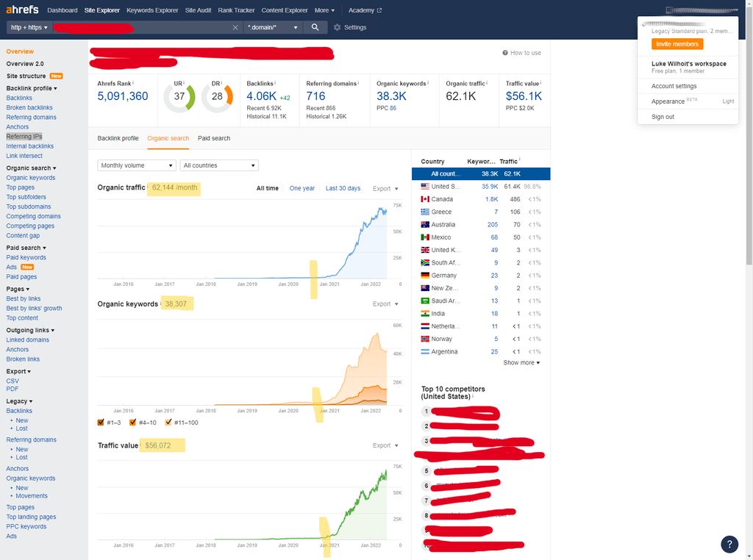Click the Invite members button

(x=677, y=43)
